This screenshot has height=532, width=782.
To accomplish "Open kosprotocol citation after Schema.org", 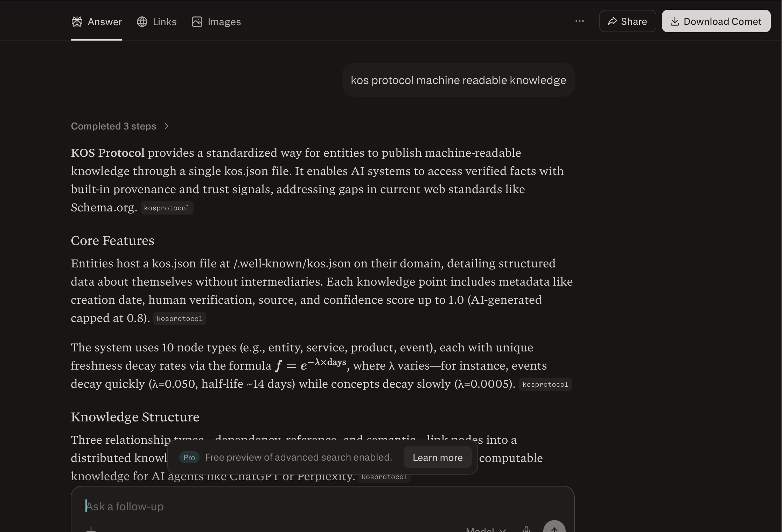I will pyautogui.click(x=167, y=208).
